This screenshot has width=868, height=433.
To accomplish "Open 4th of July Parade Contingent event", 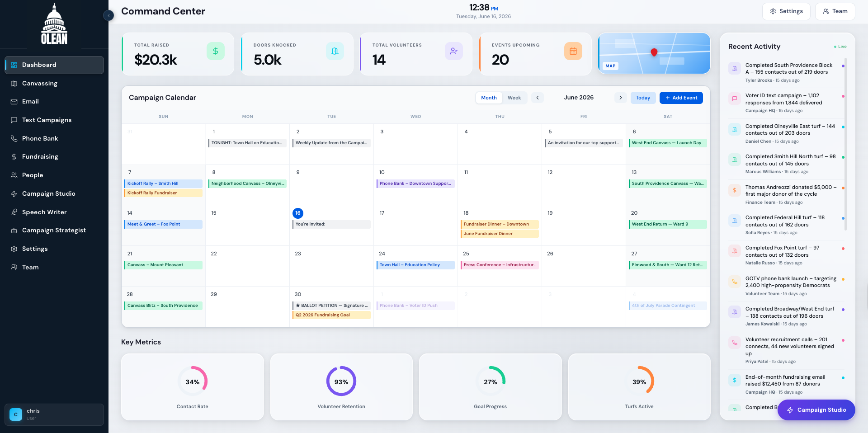I will coord(668,306).
